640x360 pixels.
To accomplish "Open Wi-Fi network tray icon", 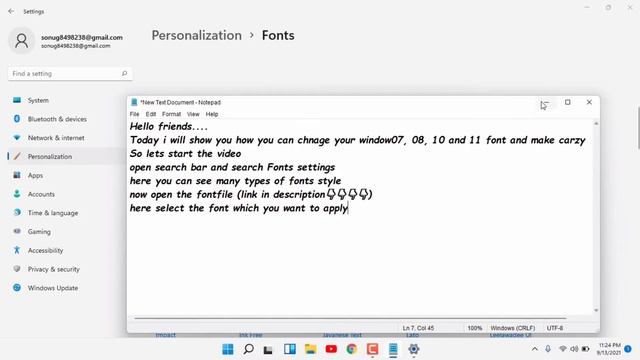I will coord(563,349).
